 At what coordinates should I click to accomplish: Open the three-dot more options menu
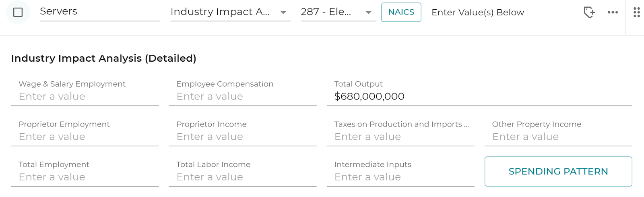[613, 12]
